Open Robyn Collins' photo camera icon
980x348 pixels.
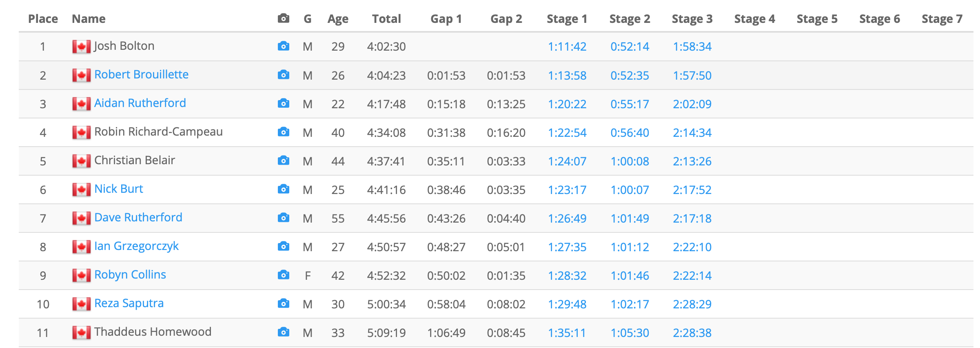point(283,275)
